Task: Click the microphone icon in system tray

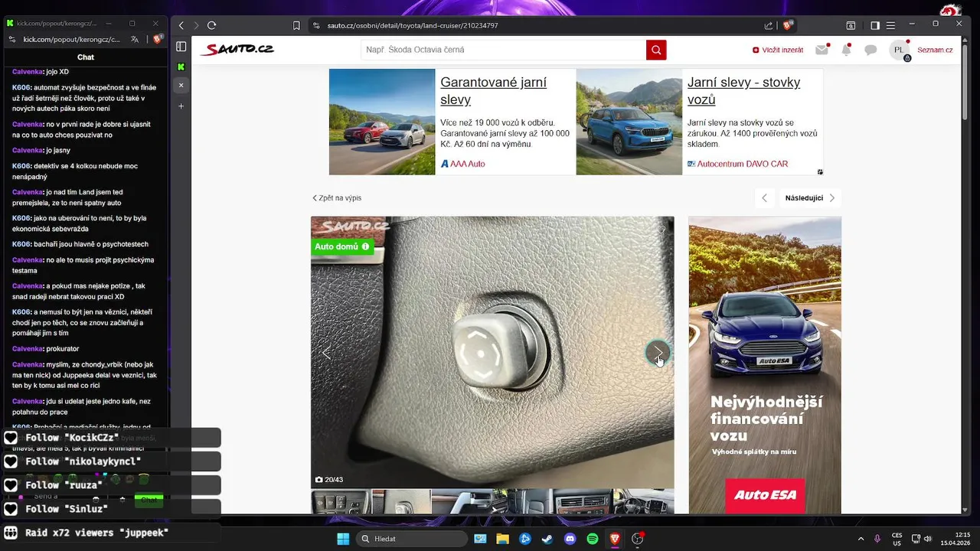Action: pos(877,539)
